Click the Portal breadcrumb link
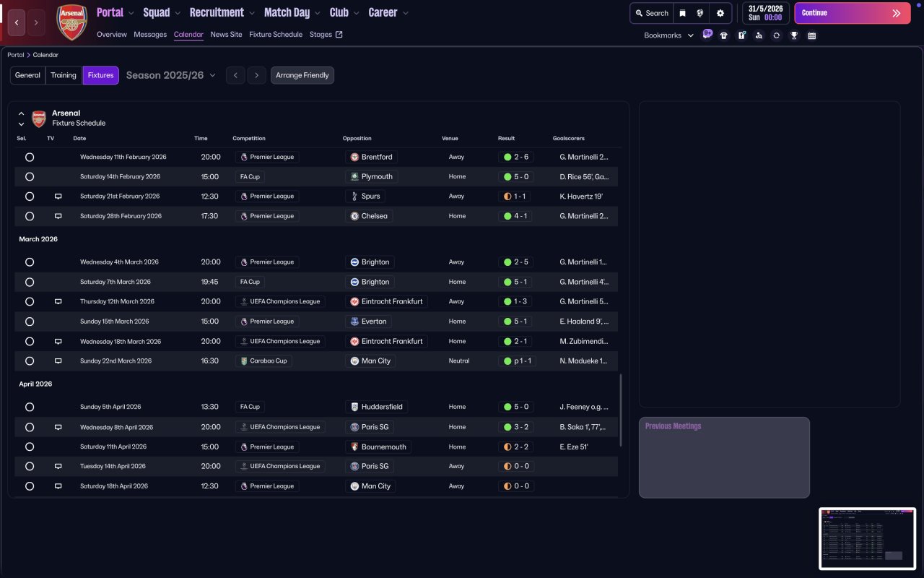 [x=15, y=55]
